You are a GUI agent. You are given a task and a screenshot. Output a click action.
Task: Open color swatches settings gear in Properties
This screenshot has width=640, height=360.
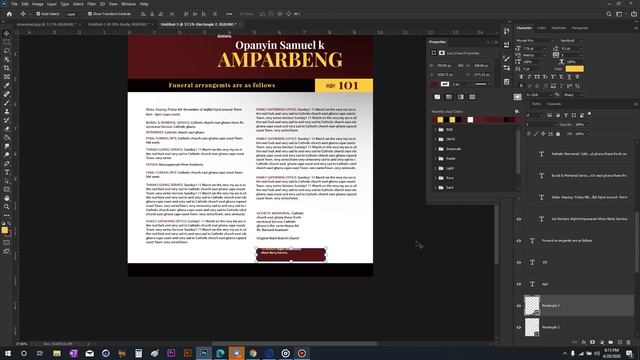[517, 111]
